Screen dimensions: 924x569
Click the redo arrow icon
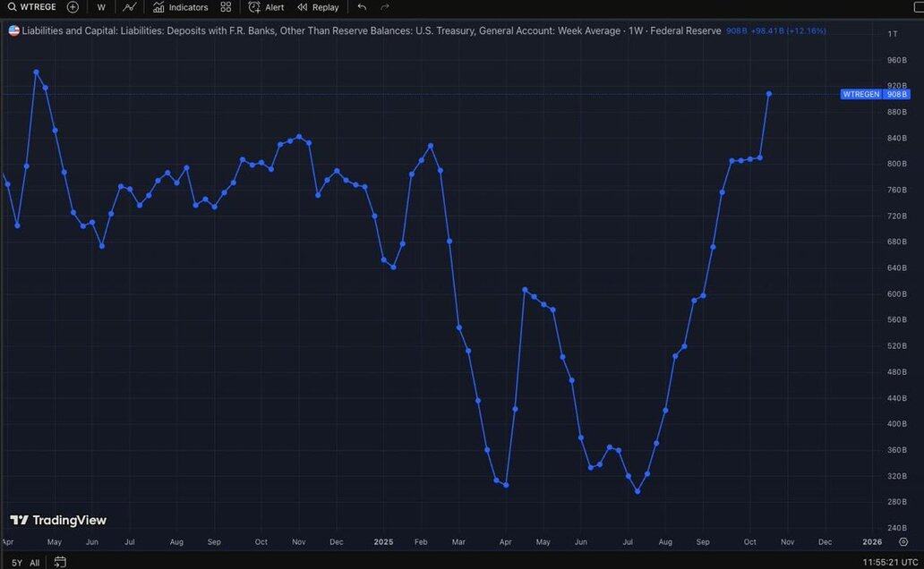385,7
